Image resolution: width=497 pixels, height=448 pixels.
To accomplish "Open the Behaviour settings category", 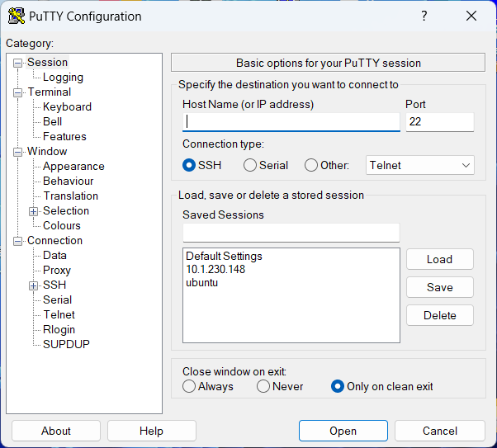I will click(69, 182).
